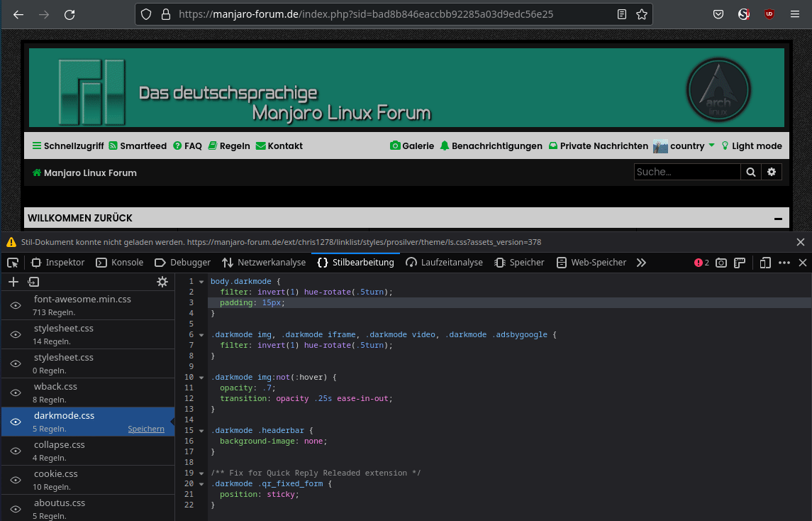Click the import stylesheet icon

(x=33, y=282)
